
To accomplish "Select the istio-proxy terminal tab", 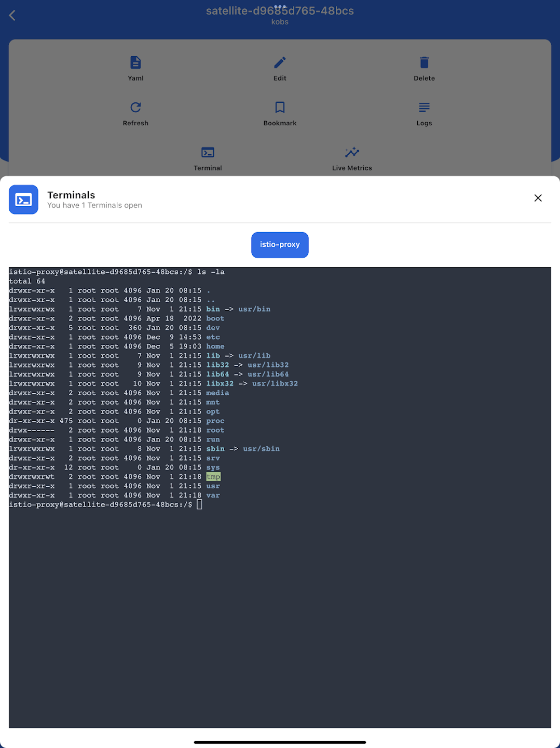I will click(x=280, y=245).
